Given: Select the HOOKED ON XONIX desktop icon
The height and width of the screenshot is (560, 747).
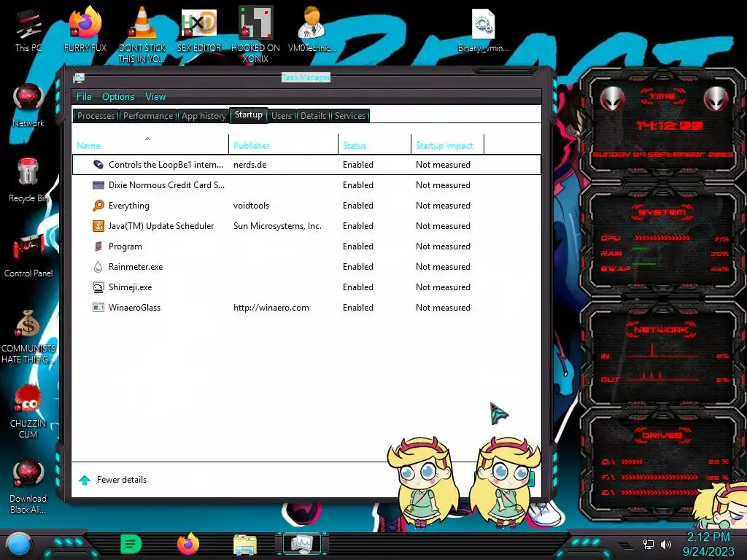Looking at the screenshot, I should coord(255,34).
